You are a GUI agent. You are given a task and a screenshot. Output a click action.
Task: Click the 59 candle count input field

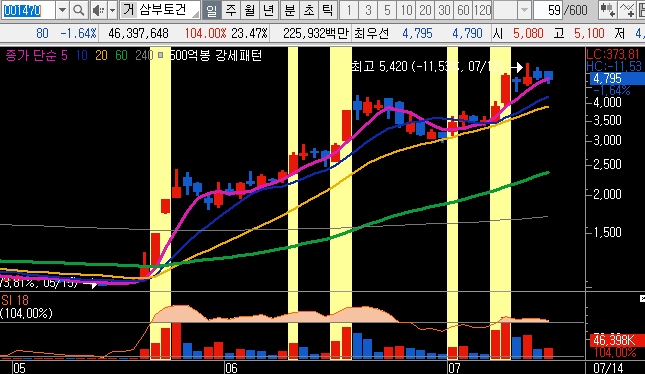(x=548, y=10)
